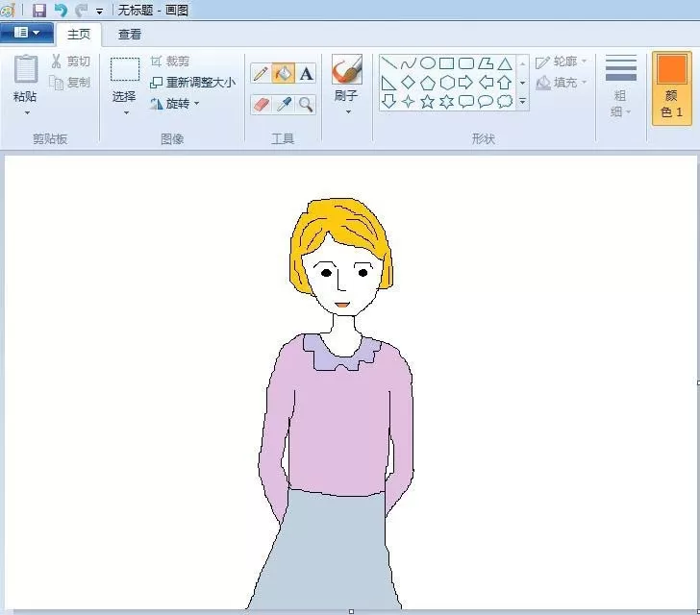
Task: Select the Magnifier tool
Action: pyautogui.click(x=306, y=105)
